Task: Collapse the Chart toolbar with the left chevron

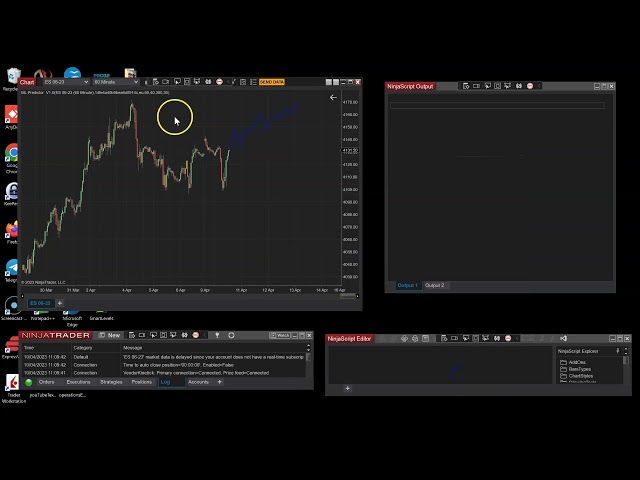Action: point(228,82)
